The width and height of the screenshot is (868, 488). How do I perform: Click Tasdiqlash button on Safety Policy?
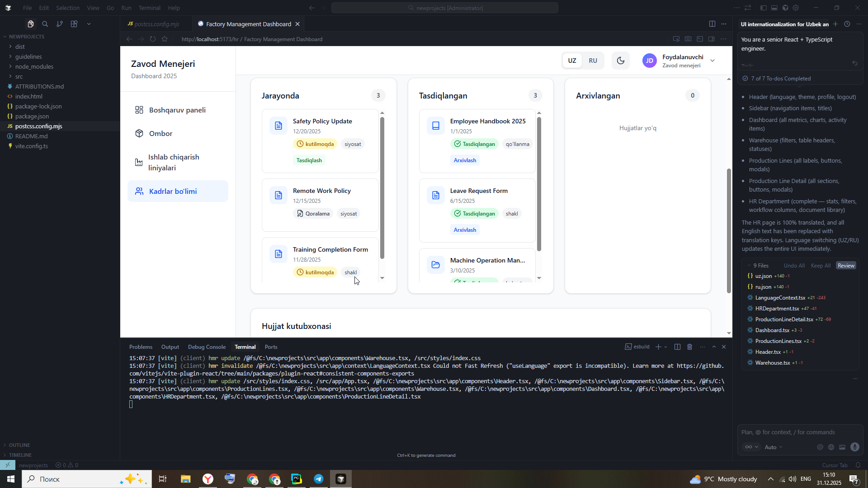pyautogui.click(x=309, y=160)
